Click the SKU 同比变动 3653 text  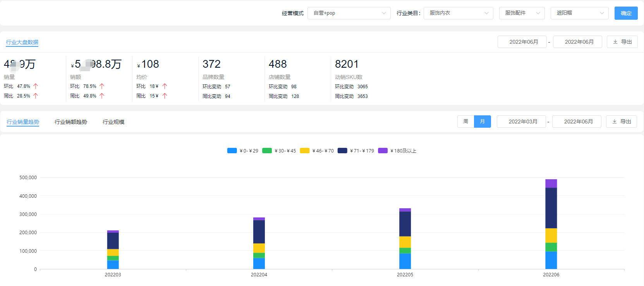click(351, 96)
